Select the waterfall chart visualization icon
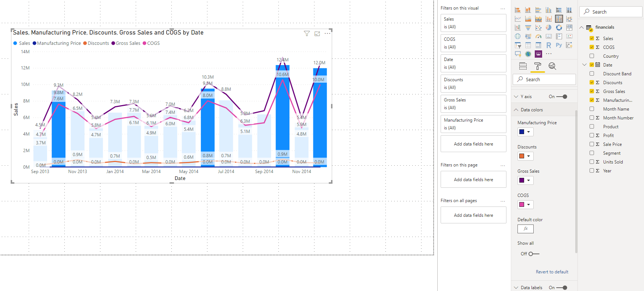The image size is (644, 291). click(x=518, y=28)
